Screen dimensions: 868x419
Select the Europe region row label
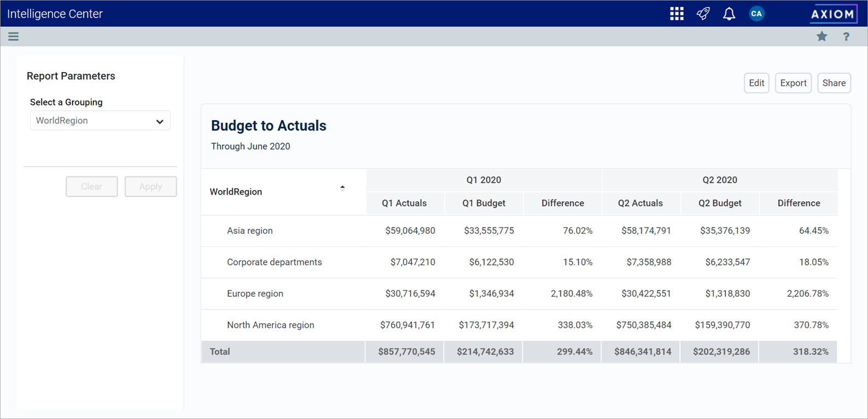pos(255,294)
